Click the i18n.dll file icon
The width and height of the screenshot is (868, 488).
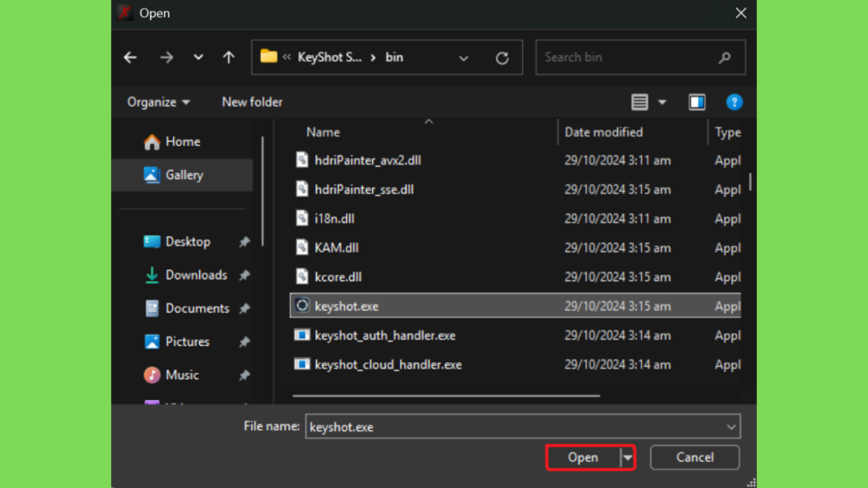click(x=302, y=218)
